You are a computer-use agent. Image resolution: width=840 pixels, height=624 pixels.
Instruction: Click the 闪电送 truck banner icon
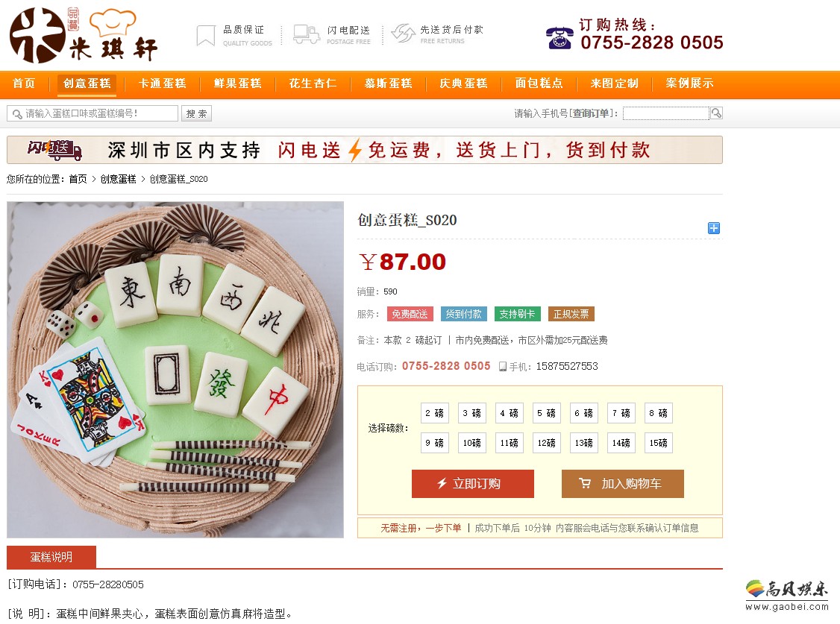click(x=55, y=149)
